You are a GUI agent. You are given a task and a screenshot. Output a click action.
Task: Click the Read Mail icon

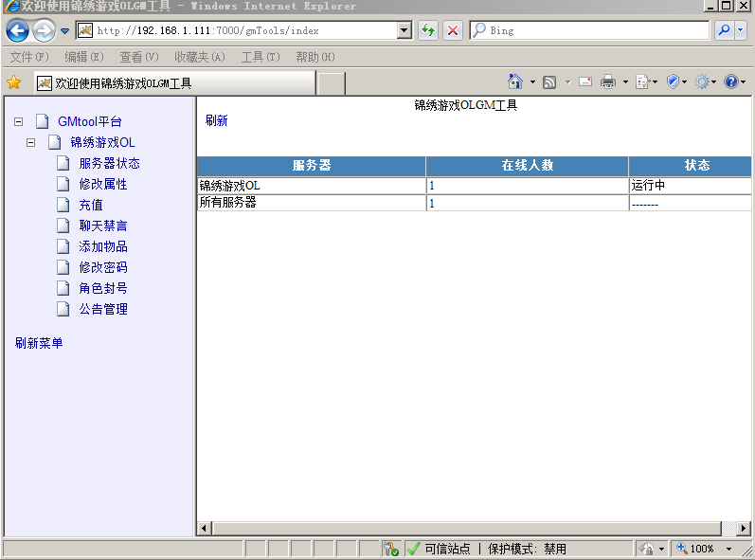pyautogui.click(x=585, y=81)
